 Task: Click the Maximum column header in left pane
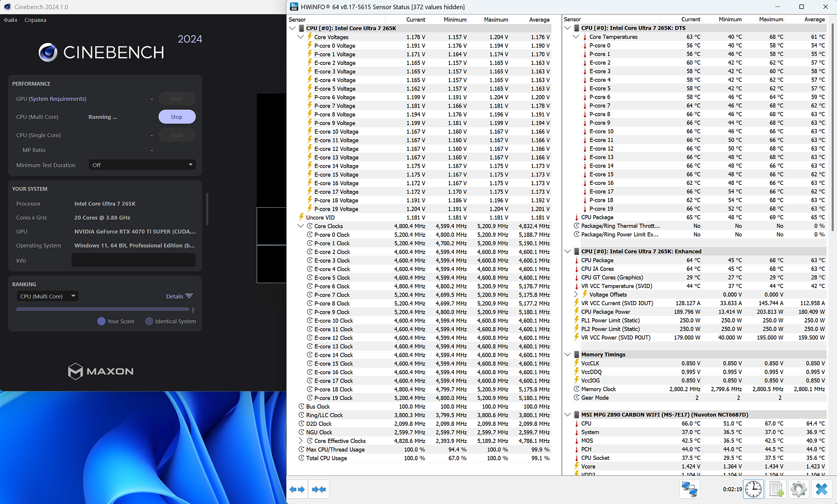(x=496, y=20)
